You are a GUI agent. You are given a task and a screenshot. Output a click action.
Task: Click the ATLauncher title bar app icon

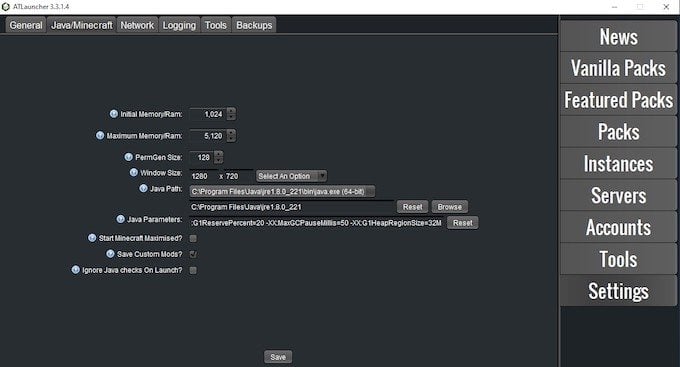click(6, 7)
